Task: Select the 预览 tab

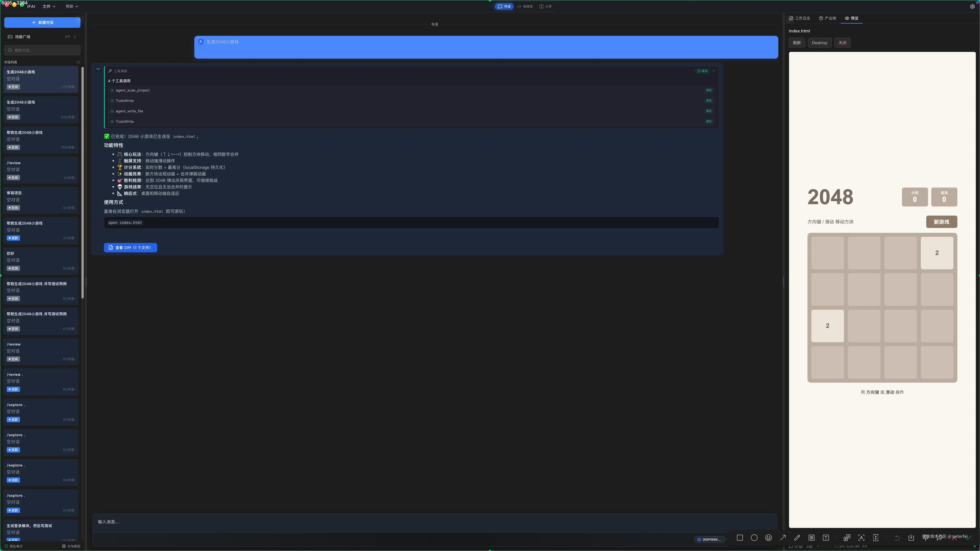Action: click(851, 18)
